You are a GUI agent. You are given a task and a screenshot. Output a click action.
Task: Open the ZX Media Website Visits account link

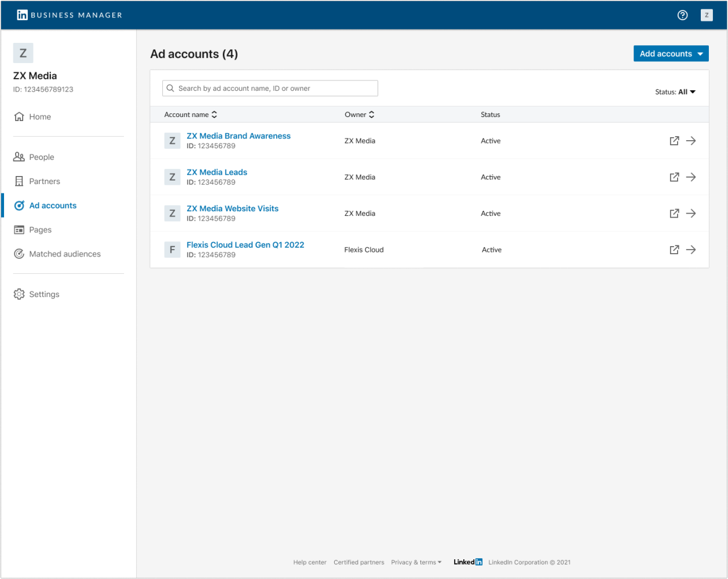(x=232, y=208)
